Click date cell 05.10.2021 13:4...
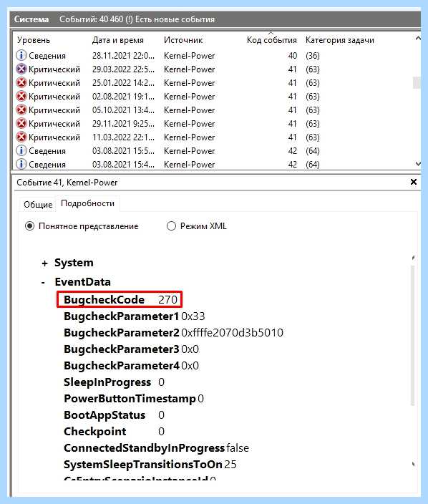The width and height of the screenshot is (428, 504). [x=123, y=110]
